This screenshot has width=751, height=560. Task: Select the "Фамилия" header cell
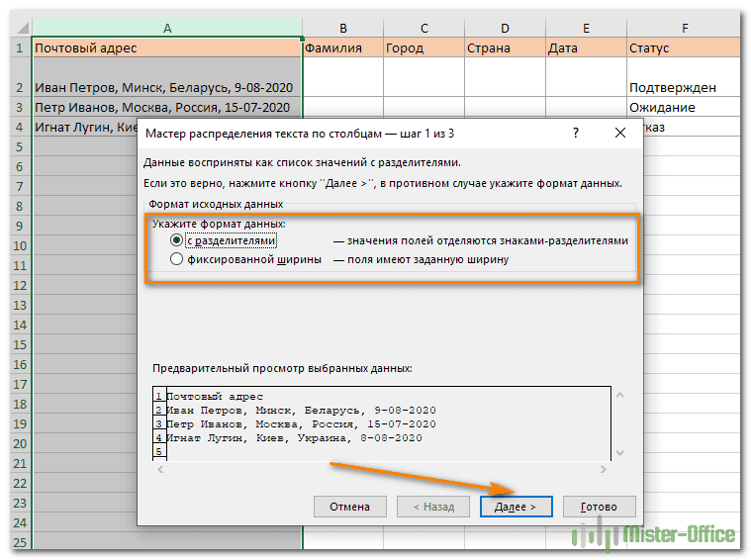pyautogui.click(x=342, y=47)
